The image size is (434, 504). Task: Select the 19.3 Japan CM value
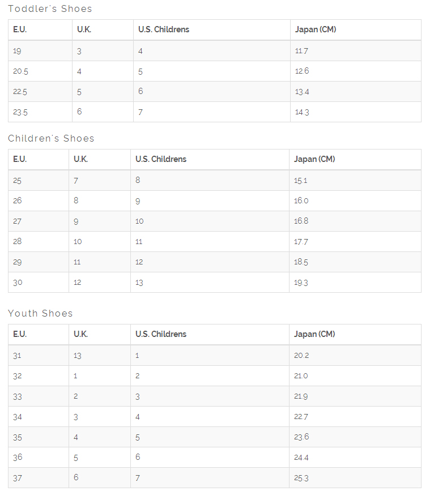(x=301, y=283)
